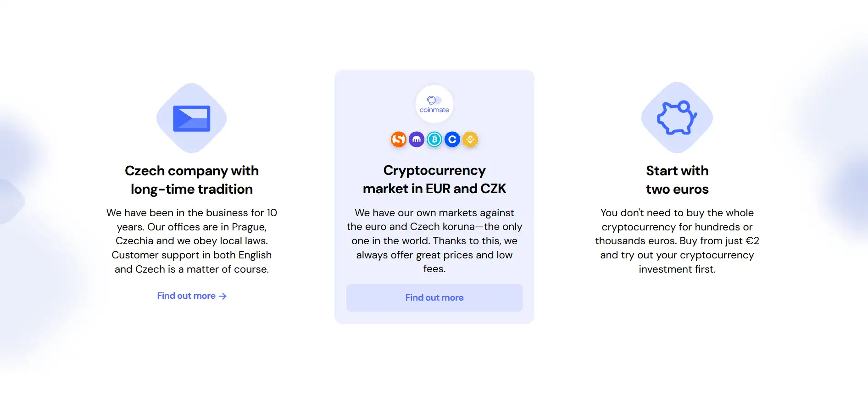Click the Czech flag icon
868x397 pixels.
click(191, 118)
